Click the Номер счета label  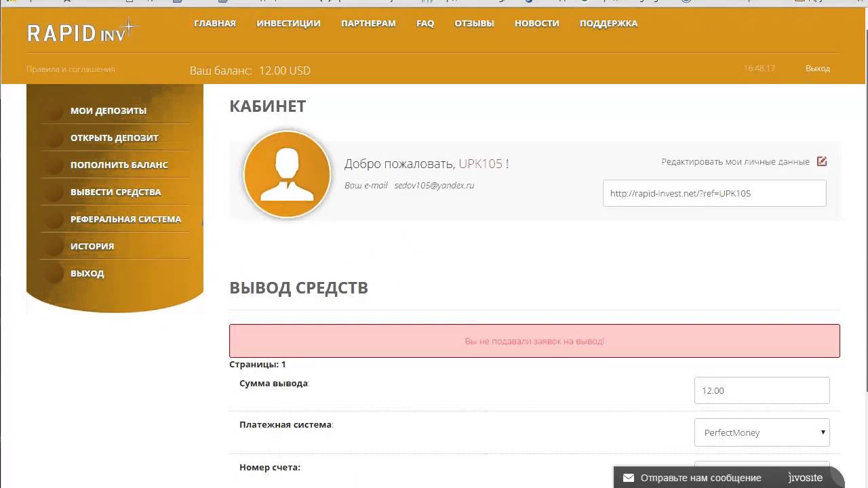(x=270, y=467)
